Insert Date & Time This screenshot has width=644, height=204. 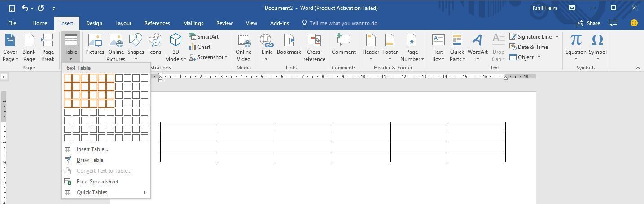[x=529, y=47]
